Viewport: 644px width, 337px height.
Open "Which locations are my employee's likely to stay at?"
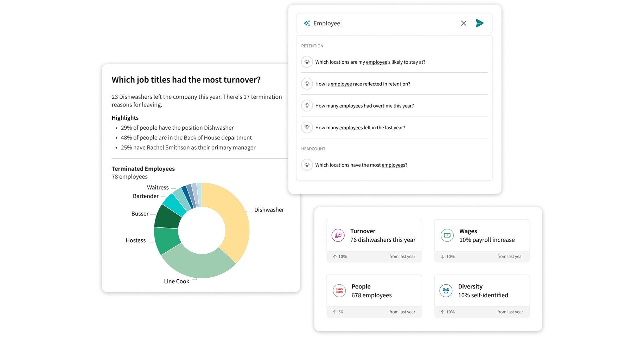[370, 62]
